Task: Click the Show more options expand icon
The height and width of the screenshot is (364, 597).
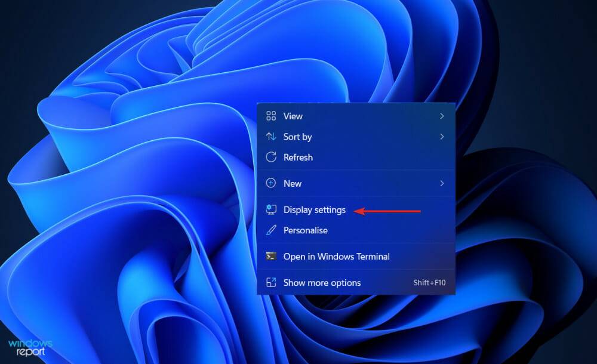Action: [x=271, y=283]
